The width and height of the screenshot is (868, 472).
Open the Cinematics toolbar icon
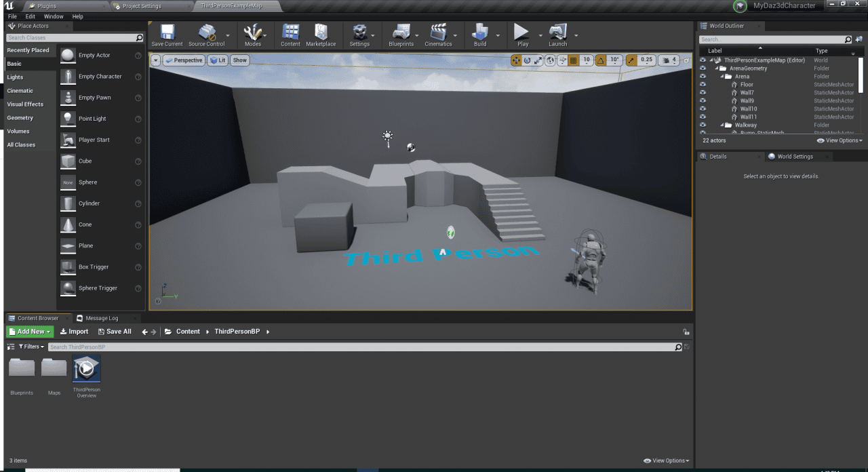click(x=438, y=32)
